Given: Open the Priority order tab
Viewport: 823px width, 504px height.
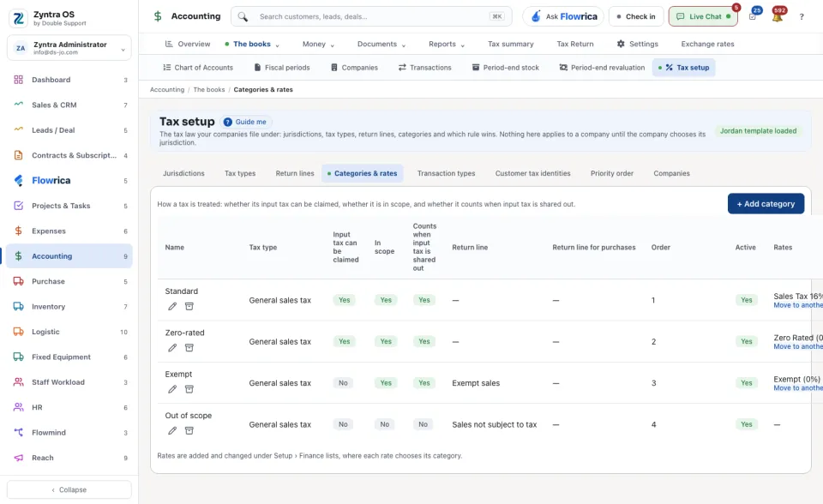Looking at the screenshot, I should [612, 173].
